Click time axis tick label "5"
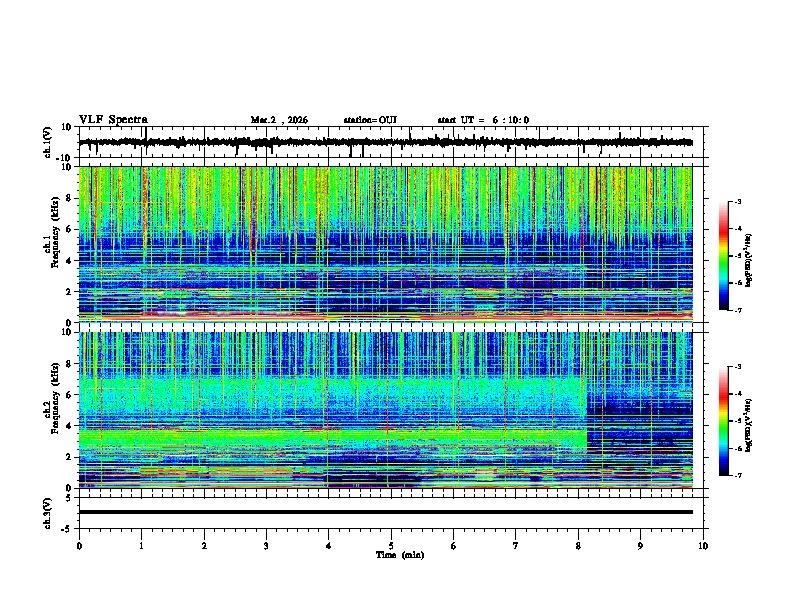This screenshot has height=612, width=792. 391,546
